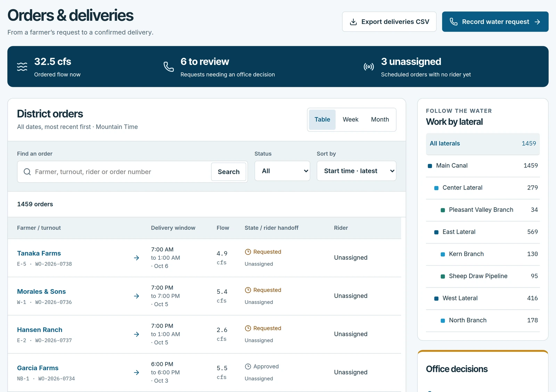Click the Delivery window column header
The width and height of the screenshot is (556, 392).
point(173,228)
